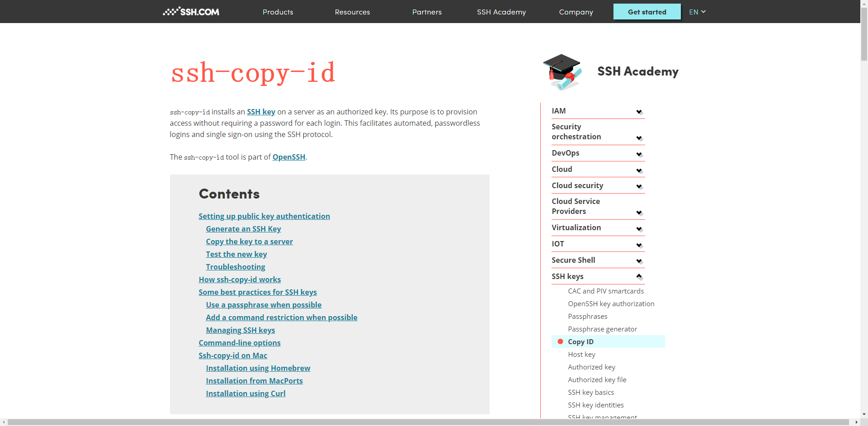This screenshot has height=426, width=868.
Task: Follow the SSH key hyperlink
Action: [260, 112]
